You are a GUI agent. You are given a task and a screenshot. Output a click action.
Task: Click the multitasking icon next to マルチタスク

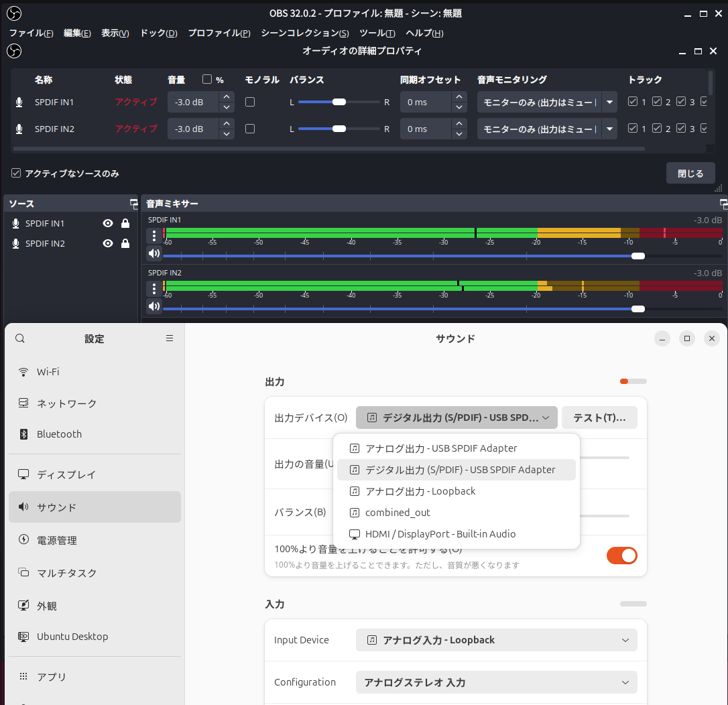coord(23,572)
